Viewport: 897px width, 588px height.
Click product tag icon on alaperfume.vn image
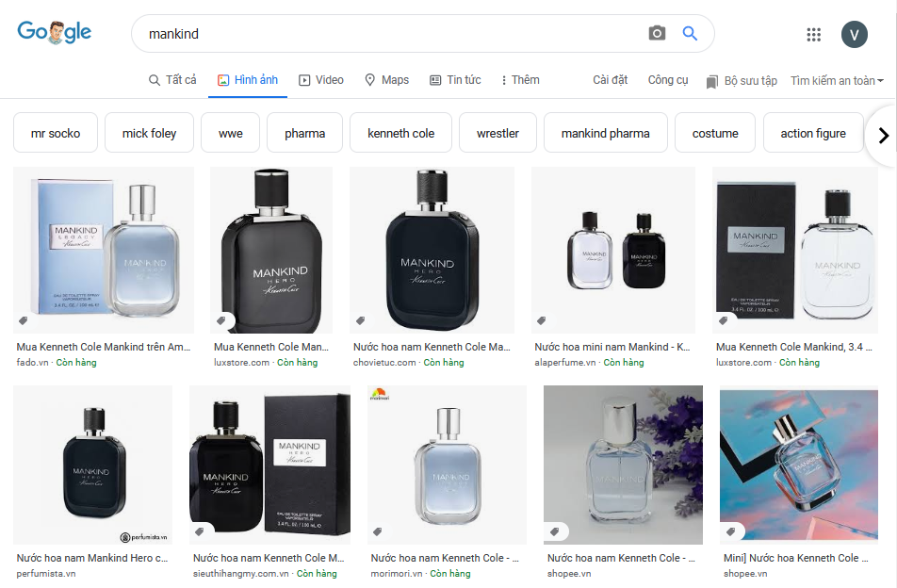pos(541,320)
